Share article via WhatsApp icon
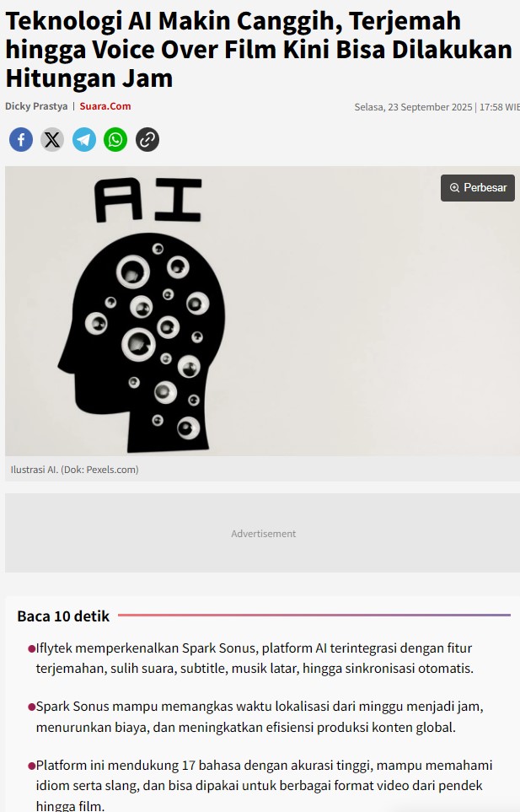520x812 pixels. pyautogui.click(x=115, y=140)
